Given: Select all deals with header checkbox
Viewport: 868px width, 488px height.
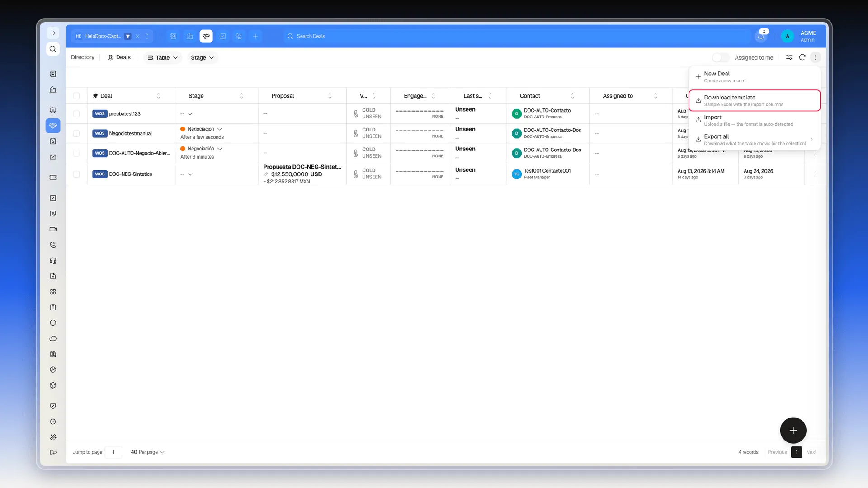Looking at the screenshot, I should click(x=76, y=96).
